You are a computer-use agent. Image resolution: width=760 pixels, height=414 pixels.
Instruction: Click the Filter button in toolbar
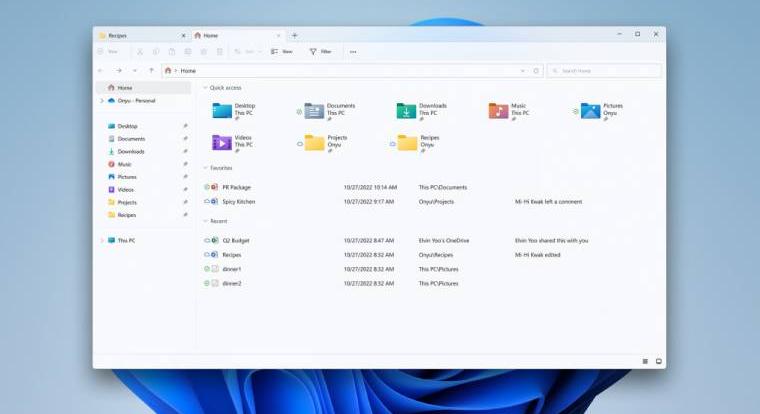[x=320, y=51]
